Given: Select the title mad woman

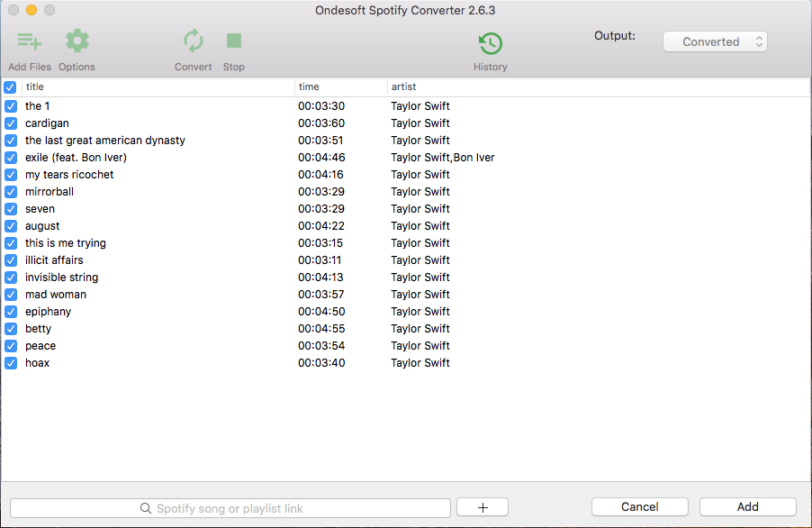Looking at the screenshot, I should [56, 295].
